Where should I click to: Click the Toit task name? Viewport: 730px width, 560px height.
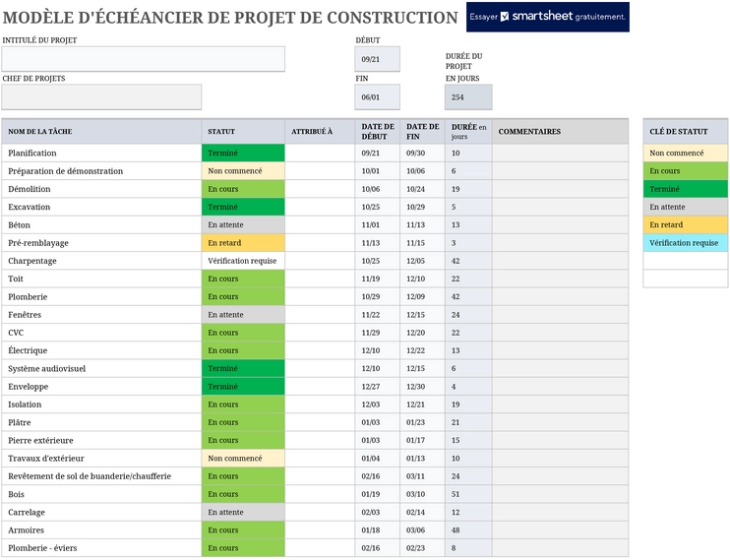[16, 279]
